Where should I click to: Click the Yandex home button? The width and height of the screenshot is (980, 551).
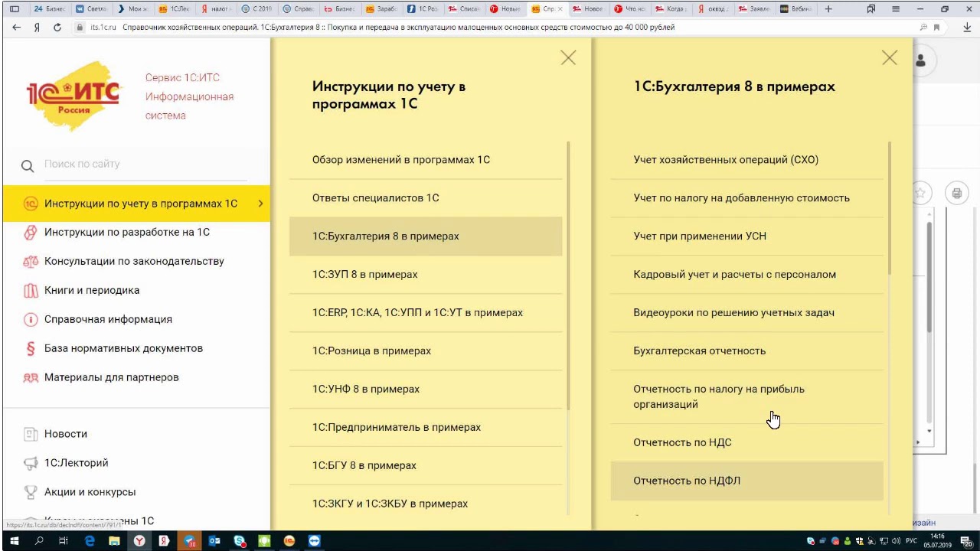click(x=37, y=27)
